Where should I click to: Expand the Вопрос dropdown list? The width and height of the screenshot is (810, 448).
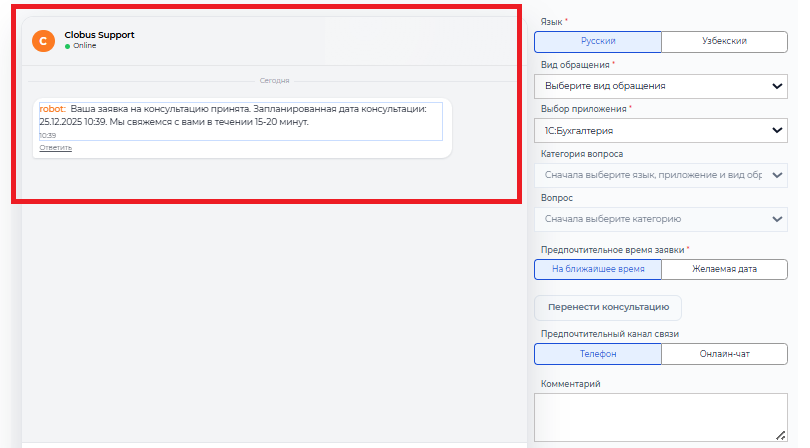(660, 218)
